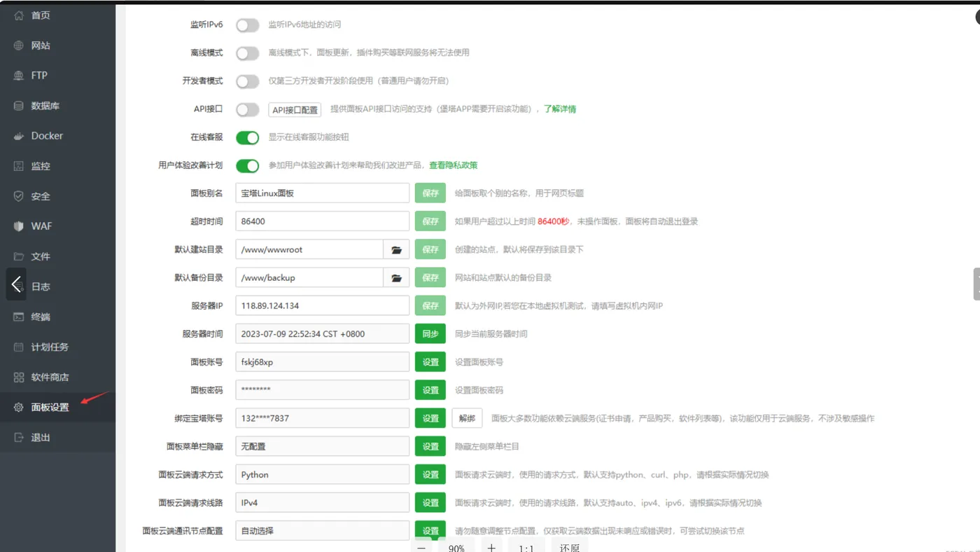Follow the 了解详情 link

click(560, 109)
